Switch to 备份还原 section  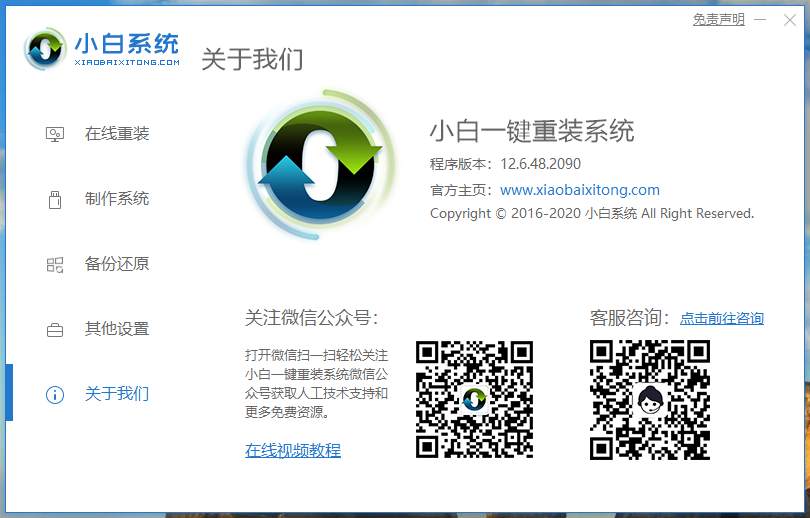pyautogui.click(x=117, y=264)
